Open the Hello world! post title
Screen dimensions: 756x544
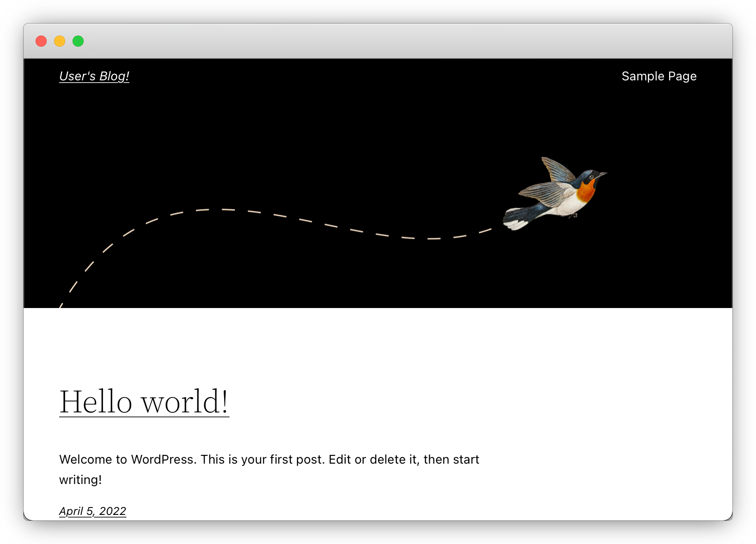point(144,402)
